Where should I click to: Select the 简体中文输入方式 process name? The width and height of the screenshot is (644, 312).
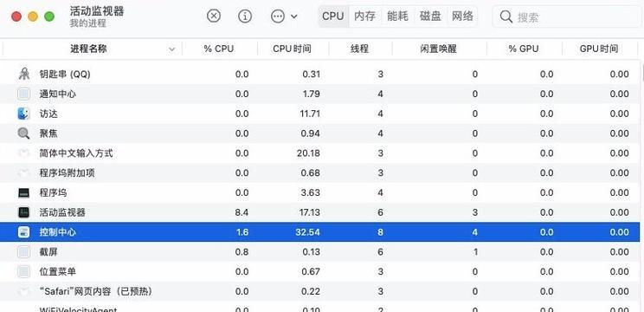pyautogui.click(x=76, y=153)
